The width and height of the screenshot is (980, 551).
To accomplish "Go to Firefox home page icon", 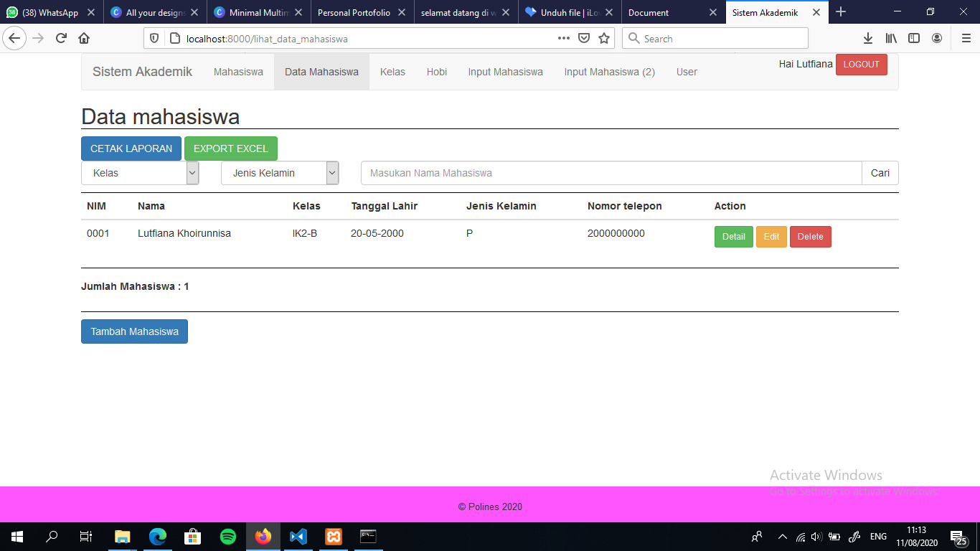I will [84, 39].
